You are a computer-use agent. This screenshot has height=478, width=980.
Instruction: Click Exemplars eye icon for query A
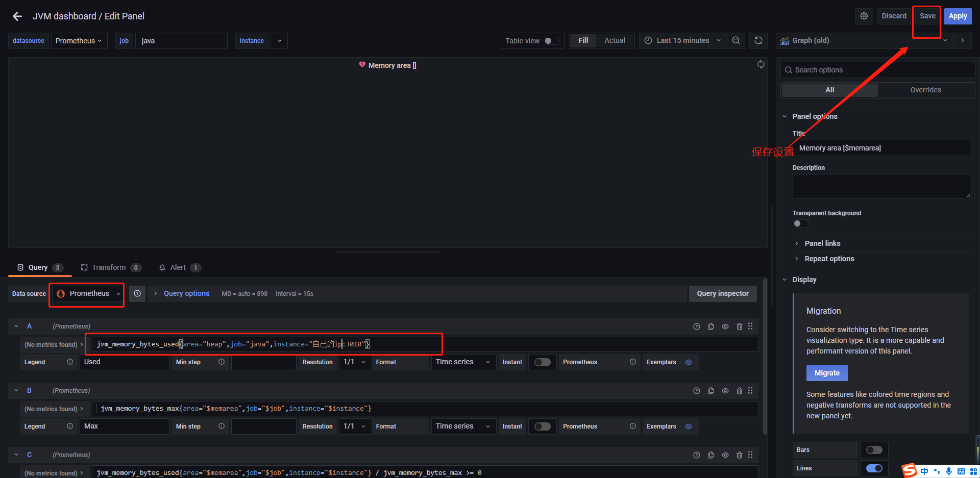tap(689, 362)
